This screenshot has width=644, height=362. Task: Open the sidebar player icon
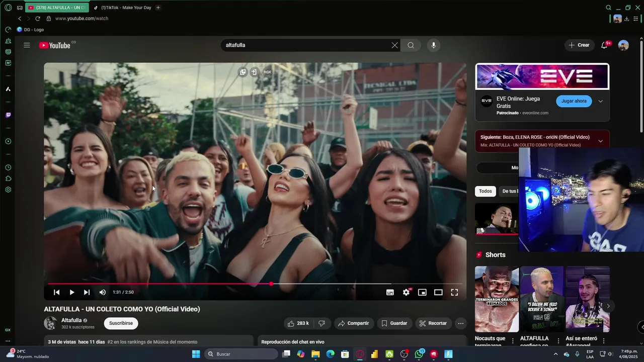click(8, 141)
